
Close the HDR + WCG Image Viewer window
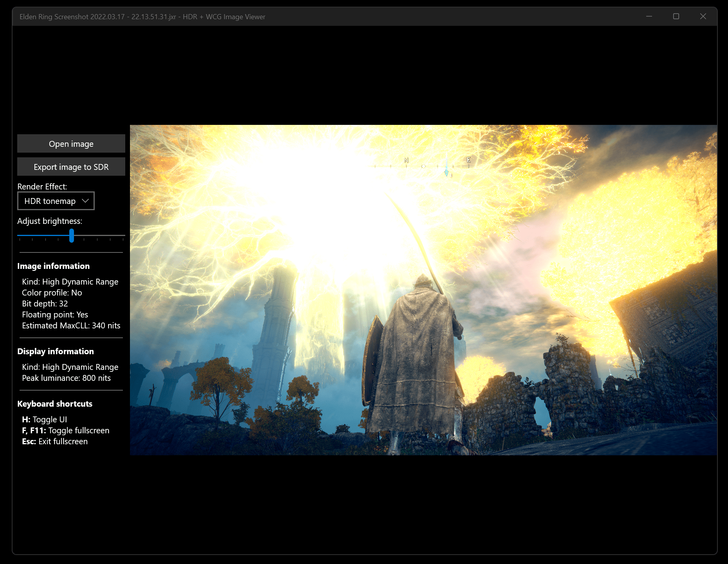pyautogui.click(x=703, y=16)
